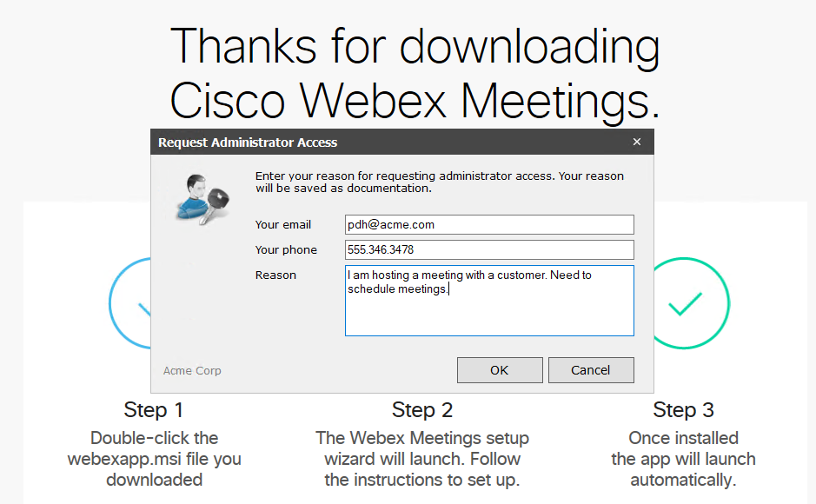This screenshot has width=816, height=504.
Task: Click the green checkmark circle icon
Action: (x=684, y=303)
